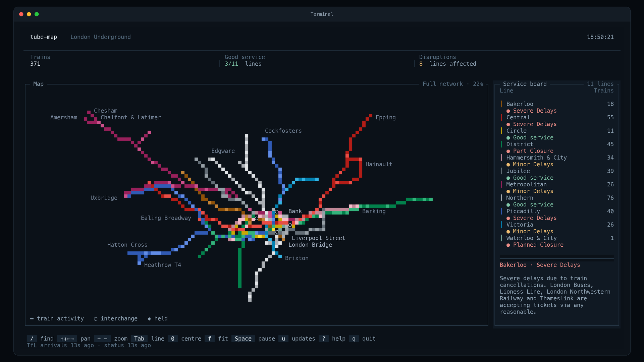Click the Epping station label

point(386,117)
